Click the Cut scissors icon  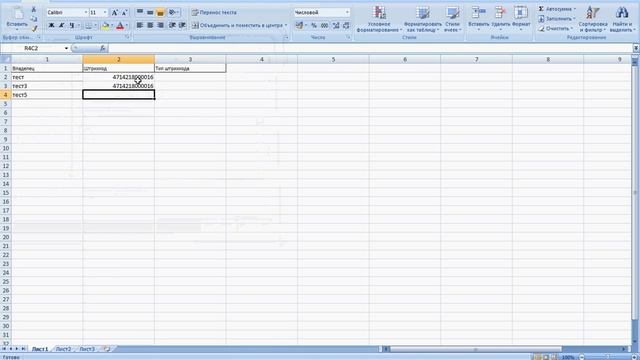pos(34,9)
